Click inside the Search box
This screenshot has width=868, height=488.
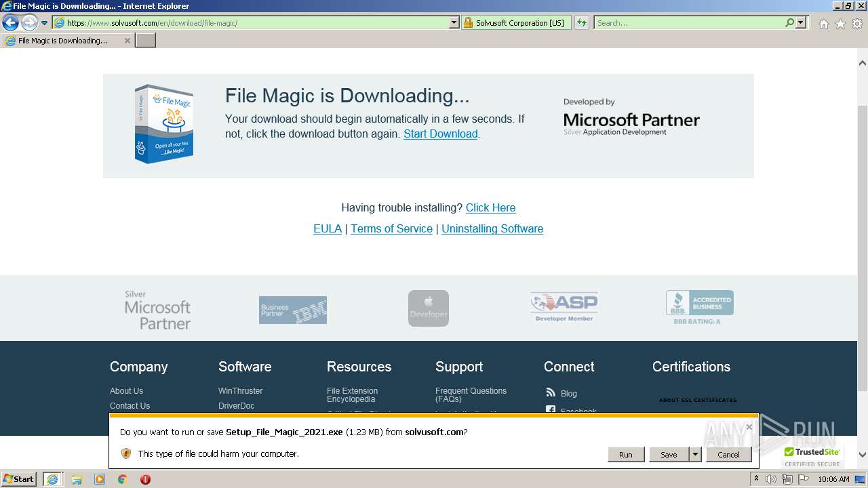[688, 22]
